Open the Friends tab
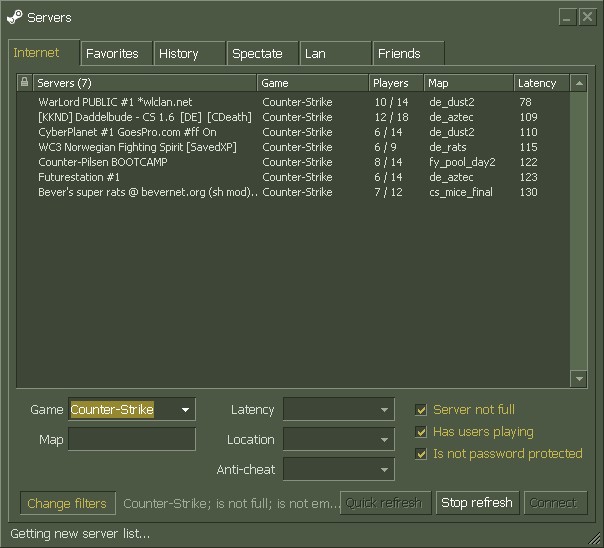The height and width of the screenshot is (548, 604). [x=409, y=54]
